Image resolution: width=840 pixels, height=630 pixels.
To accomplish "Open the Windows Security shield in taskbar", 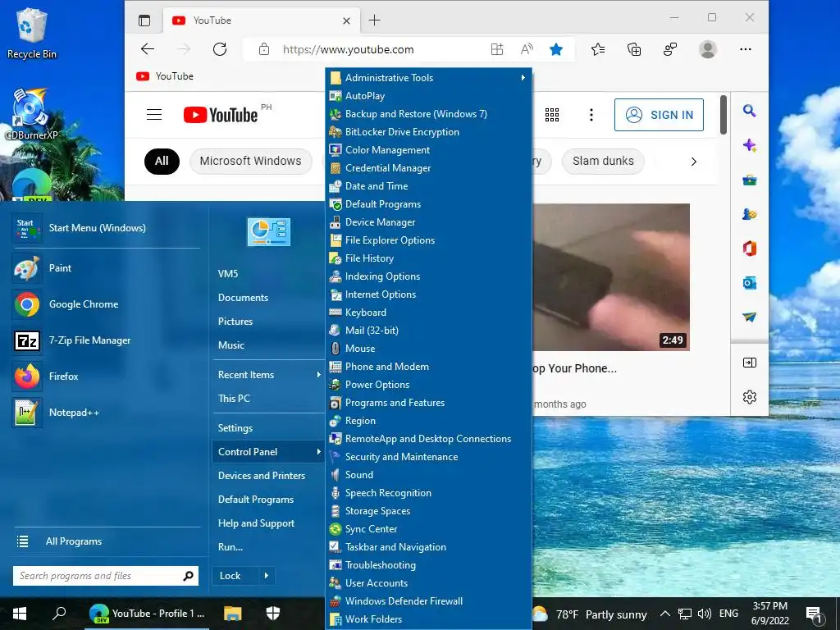I will [x=272, y=614].
